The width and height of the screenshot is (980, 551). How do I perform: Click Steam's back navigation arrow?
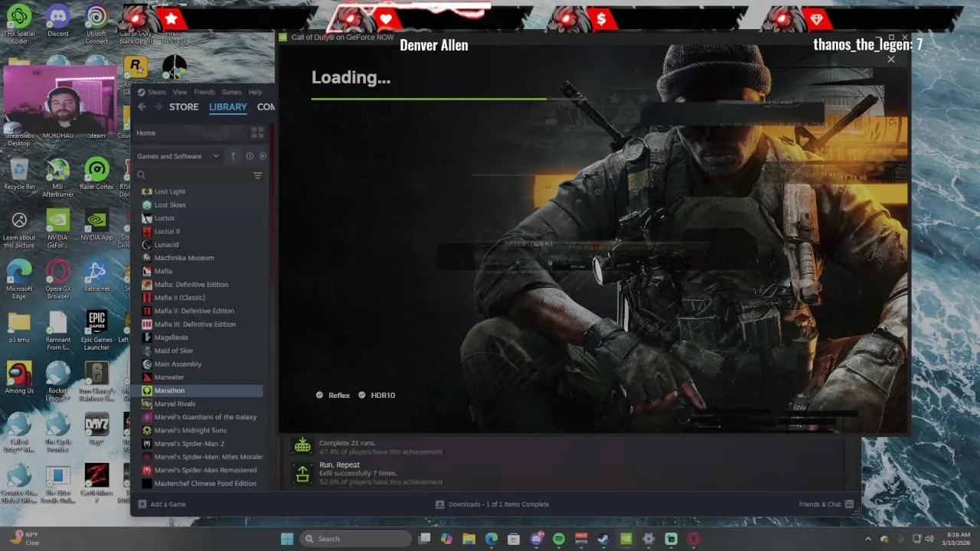tap(142, 107)
